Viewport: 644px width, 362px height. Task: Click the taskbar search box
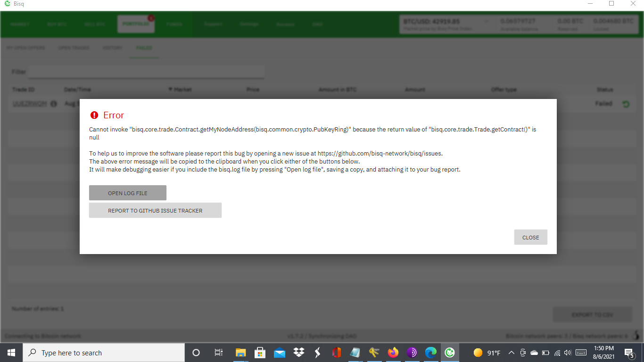tap(104, 353)
